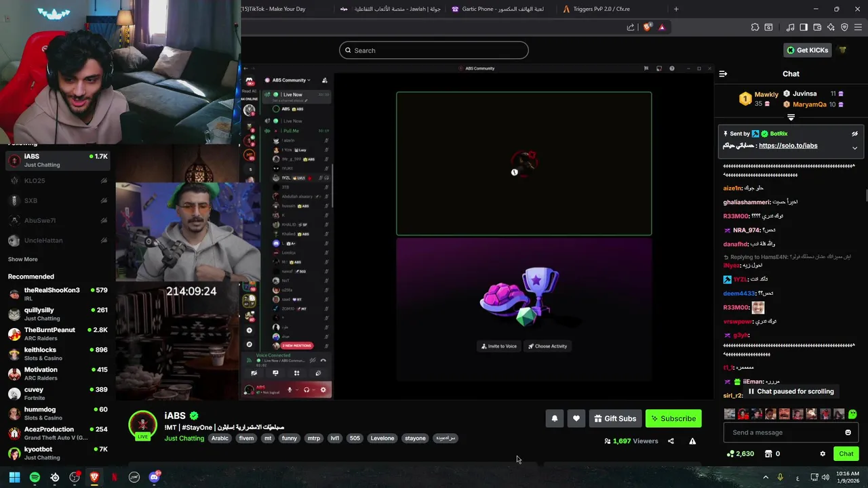
Task: Share the stream using share icon
Action: pos(671,441)
